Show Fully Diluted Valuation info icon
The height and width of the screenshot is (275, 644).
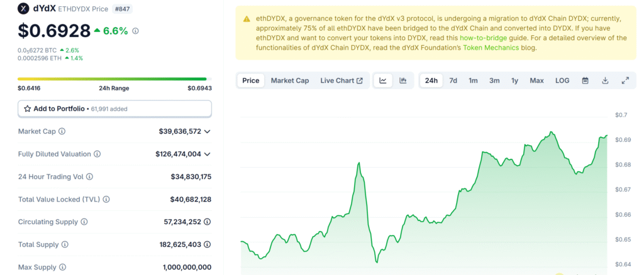pyautogui.click(x=97, y=154)
